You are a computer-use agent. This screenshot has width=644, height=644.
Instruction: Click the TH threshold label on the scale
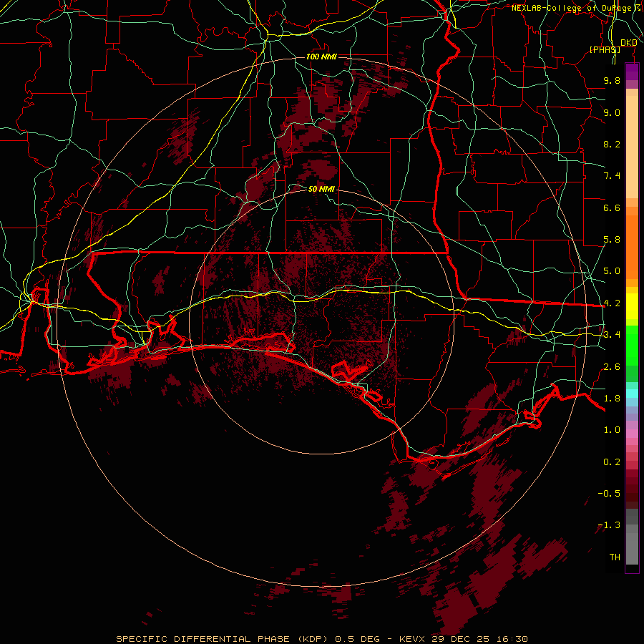click(x=615, y=557)
